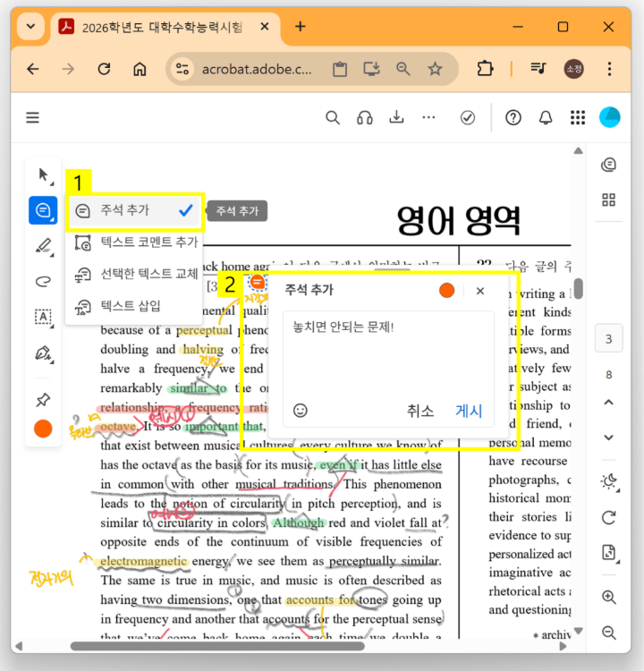Open the orange color picker in toolbar
Image resolution: width=644 pixels, height=671 pixels.
pos(43,429)
